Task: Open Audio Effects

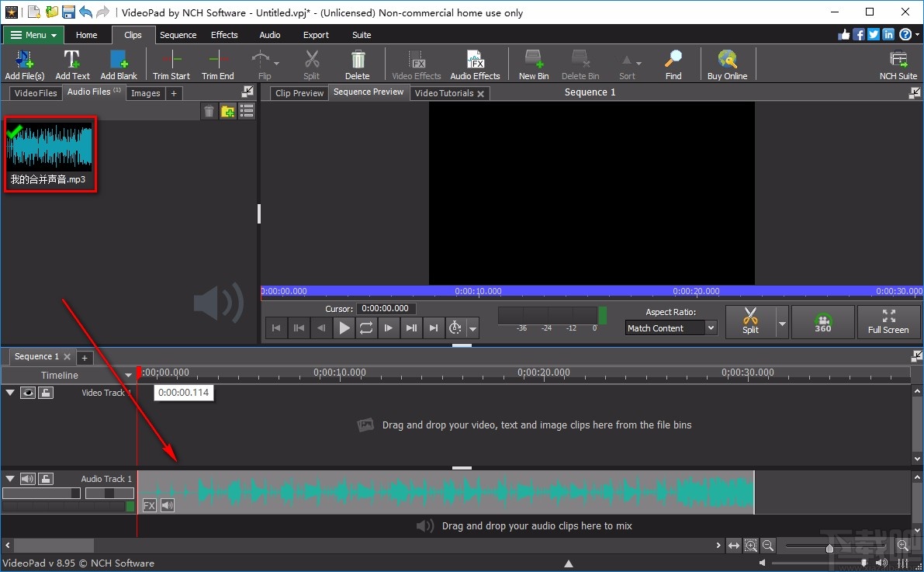Action: point(475,64)
